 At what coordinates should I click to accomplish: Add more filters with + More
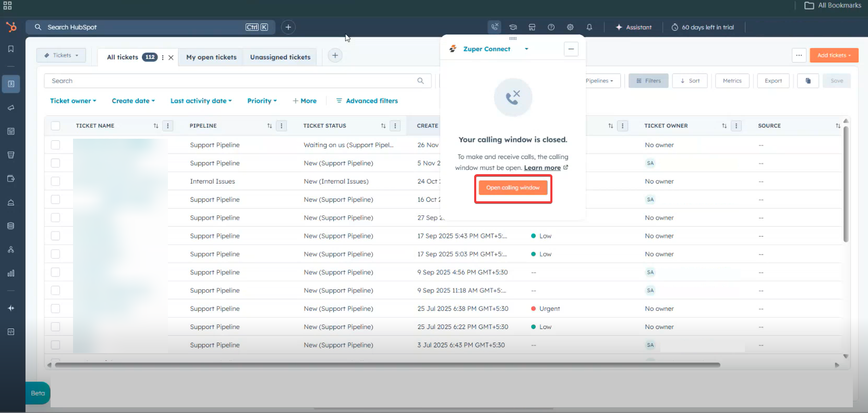point(305,101)
